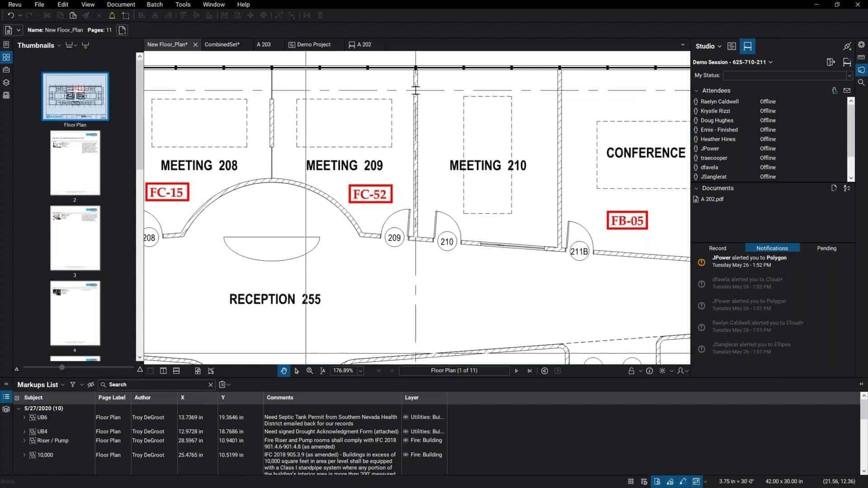Select the Pan hand tool
Screen dimensions: 868x488
[283, 371]
